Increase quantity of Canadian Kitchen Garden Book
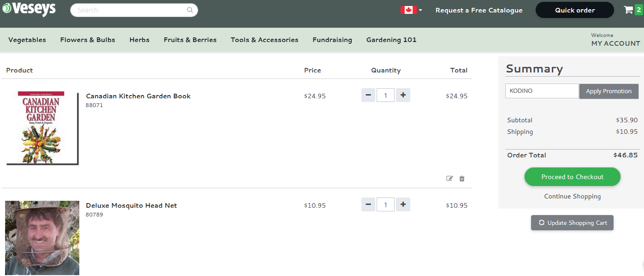 [x=403, y=95]
